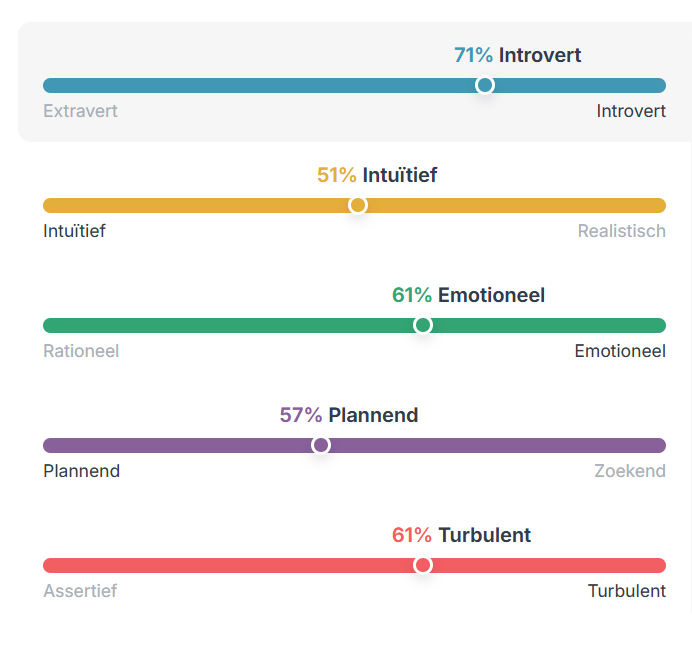Click the green Emotioneel slider handle
The width and height of the screenshot is (692, 647).
[423, 325]
